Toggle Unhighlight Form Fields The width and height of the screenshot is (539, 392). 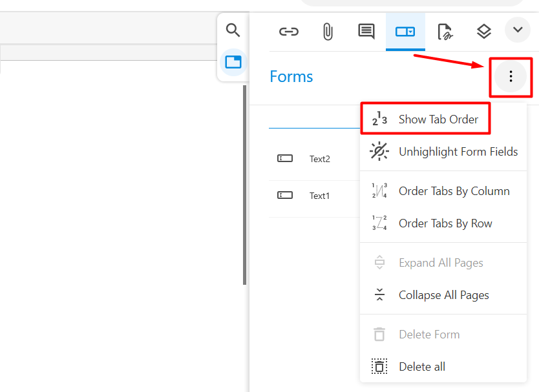click(443, 152)
